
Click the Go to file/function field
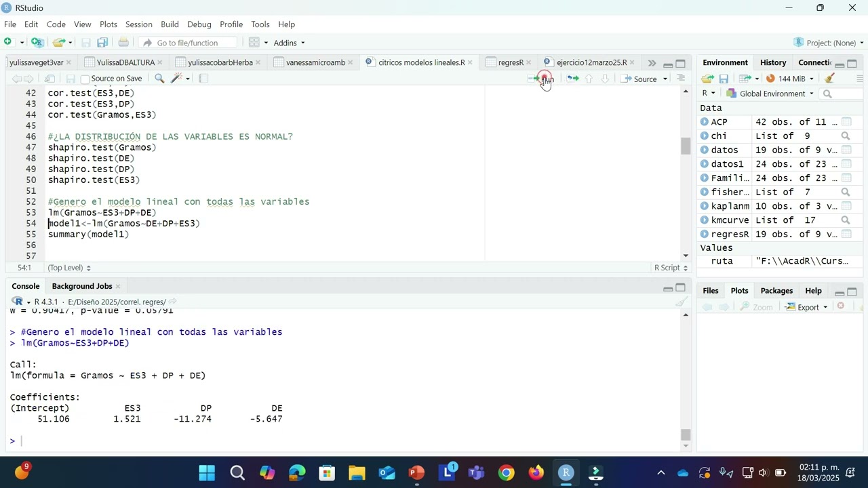tap(189, 43)
